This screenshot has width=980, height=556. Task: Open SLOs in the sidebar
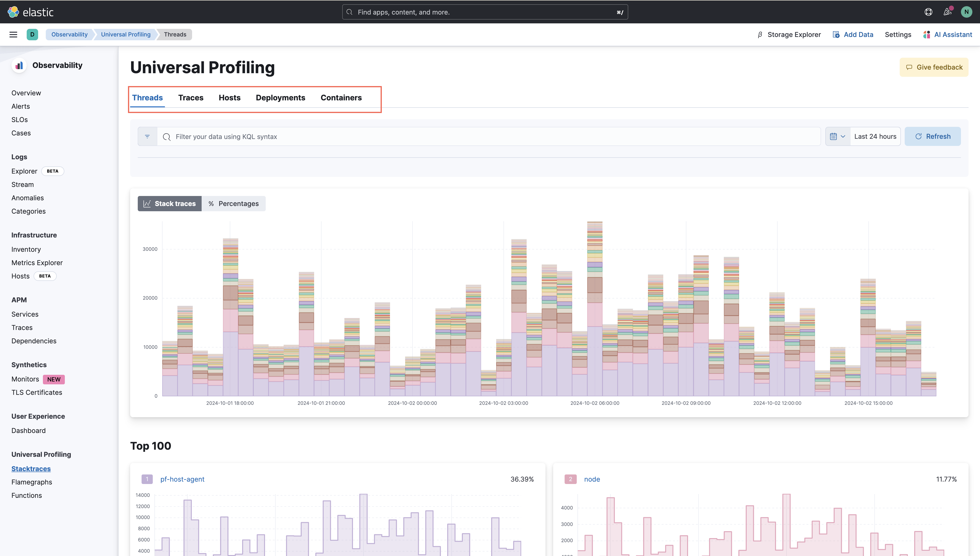click(x=20, y=119)
